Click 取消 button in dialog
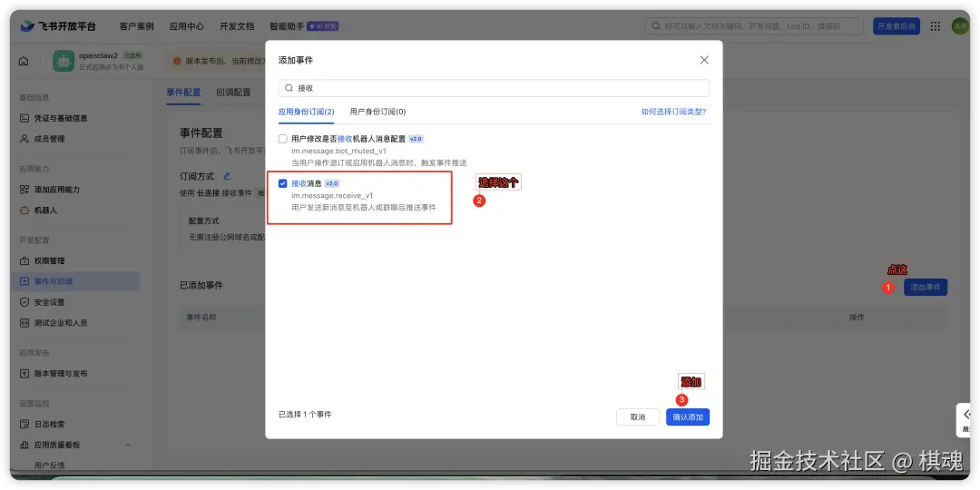The width and height of the screenshot is (980, 490). (x=638, y=416)
